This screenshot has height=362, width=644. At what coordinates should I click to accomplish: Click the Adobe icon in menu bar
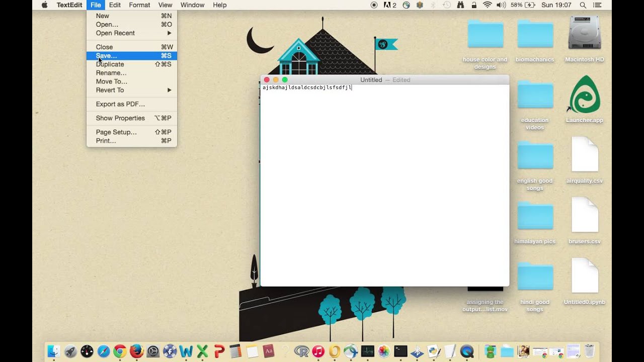click(390, 5)
